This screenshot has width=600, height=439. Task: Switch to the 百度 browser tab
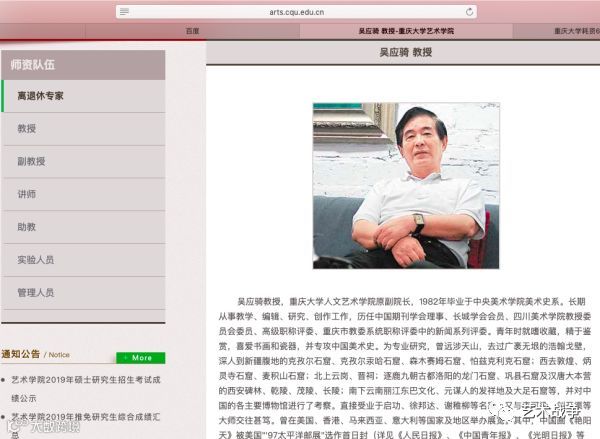[x=192, y=31]
